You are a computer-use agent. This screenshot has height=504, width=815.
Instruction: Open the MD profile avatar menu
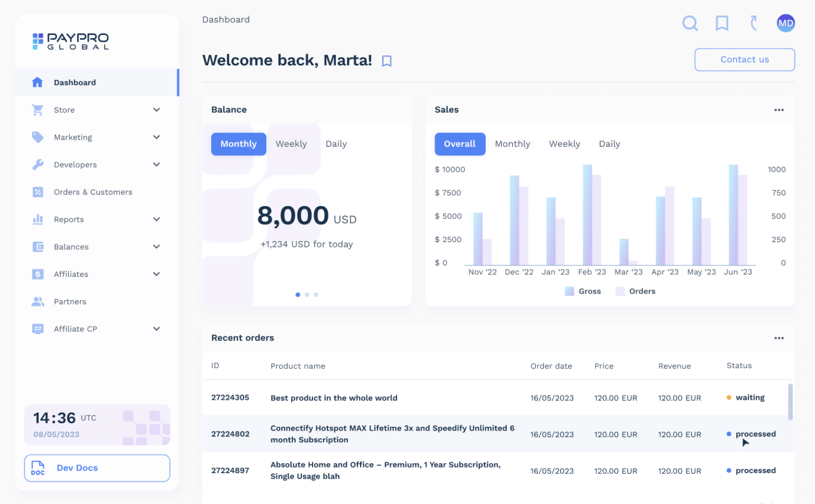786,23
